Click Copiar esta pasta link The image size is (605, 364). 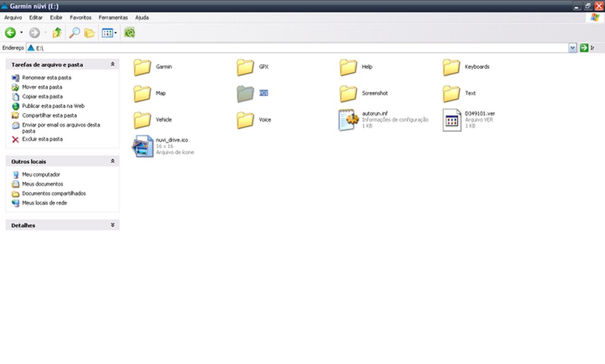[x=42, y=97]
